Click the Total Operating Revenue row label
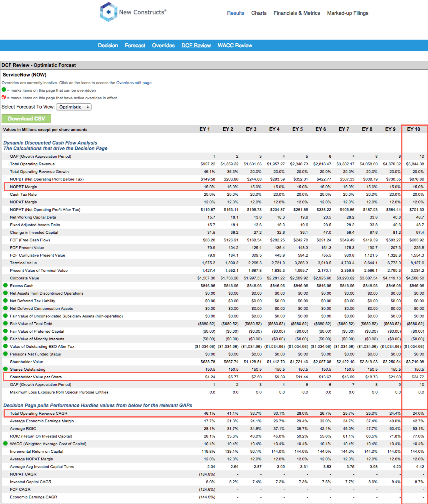The image size is (428, 504). click(x=32, y=164)
